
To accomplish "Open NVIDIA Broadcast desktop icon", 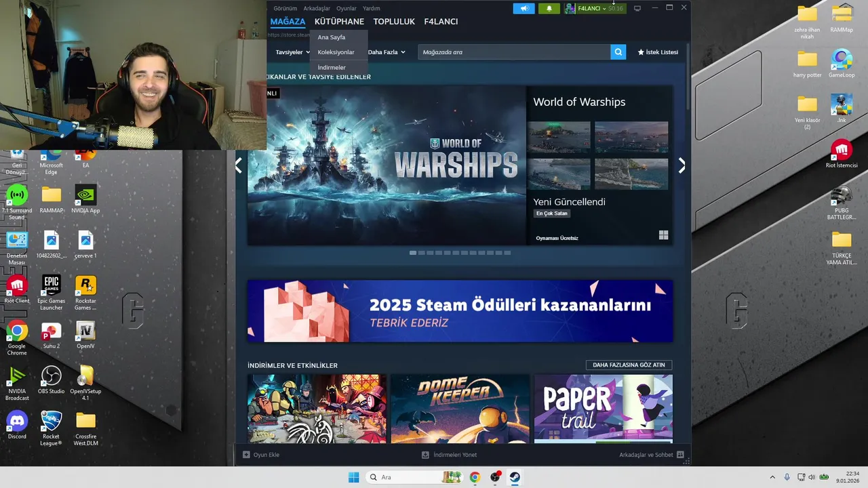I will tap(17, 384).
